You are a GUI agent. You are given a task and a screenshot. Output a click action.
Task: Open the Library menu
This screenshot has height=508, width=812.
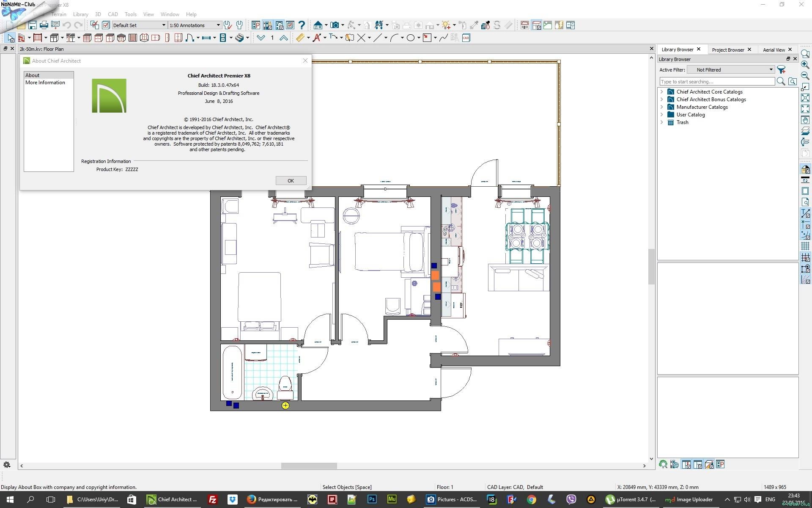click(x=80, y=14)
